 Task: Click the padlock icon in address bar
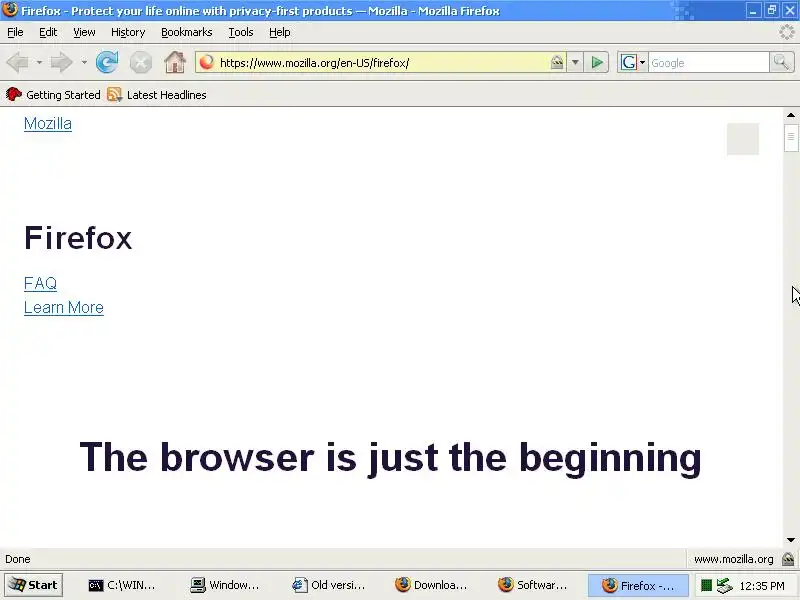pos(557,62)
